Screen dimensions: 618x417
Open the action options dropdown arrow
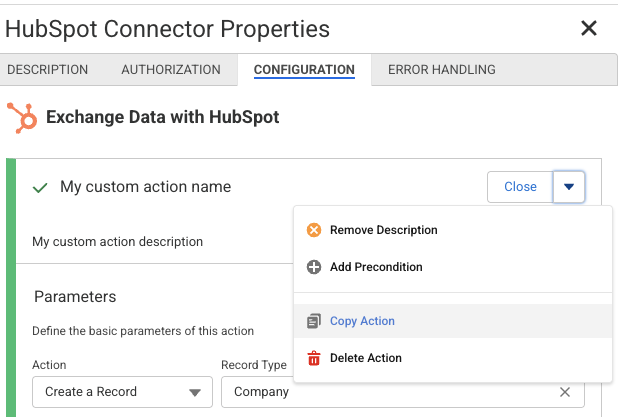pyautogui.click(x=568, y=187)
